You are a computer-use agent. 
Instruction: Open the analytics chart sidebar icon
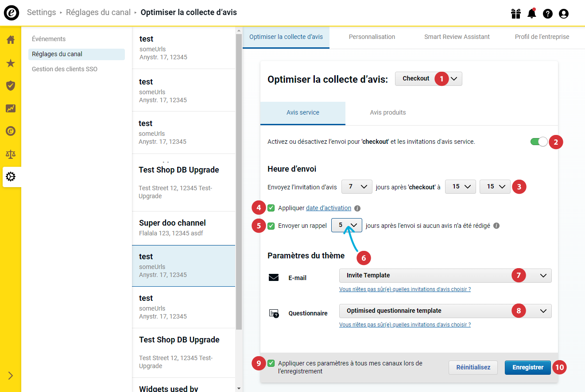coord(11,108)
